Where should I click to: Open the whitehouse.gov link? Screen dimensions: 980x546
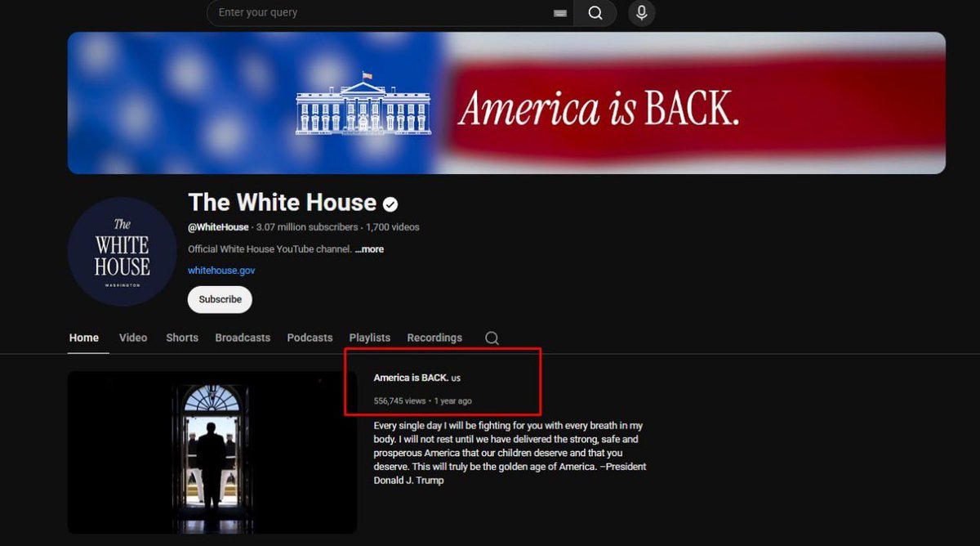[x=221, y=271]
